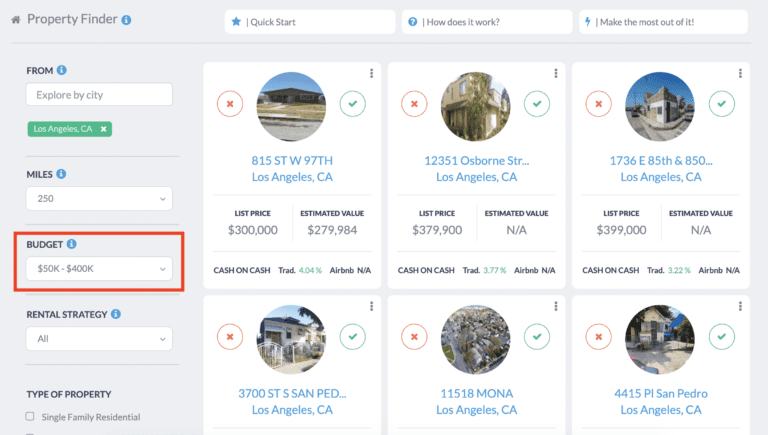Click the Make the most out of it! button
This screenshot has height=435, width=768.
663,21
